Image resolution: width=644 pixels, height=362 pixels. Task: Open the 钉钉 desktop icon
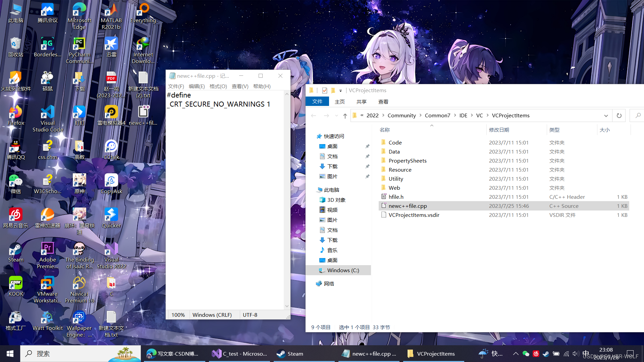pos(79,116)
